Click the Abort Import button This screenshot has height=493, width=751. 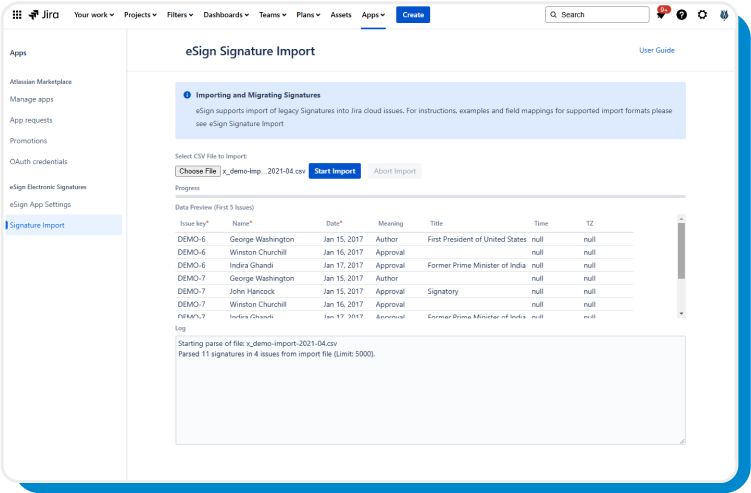pos(395,171)
